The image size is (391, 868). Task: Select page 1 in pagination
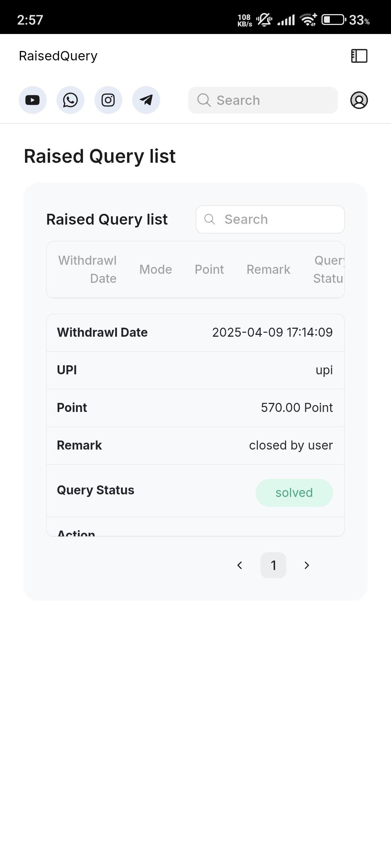273,565
